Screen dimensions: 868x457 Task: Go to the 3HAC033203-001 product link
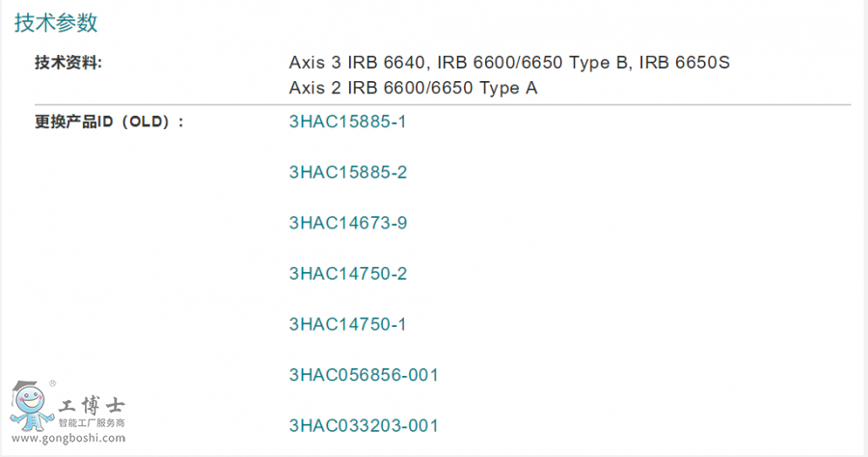click(364, 425)
